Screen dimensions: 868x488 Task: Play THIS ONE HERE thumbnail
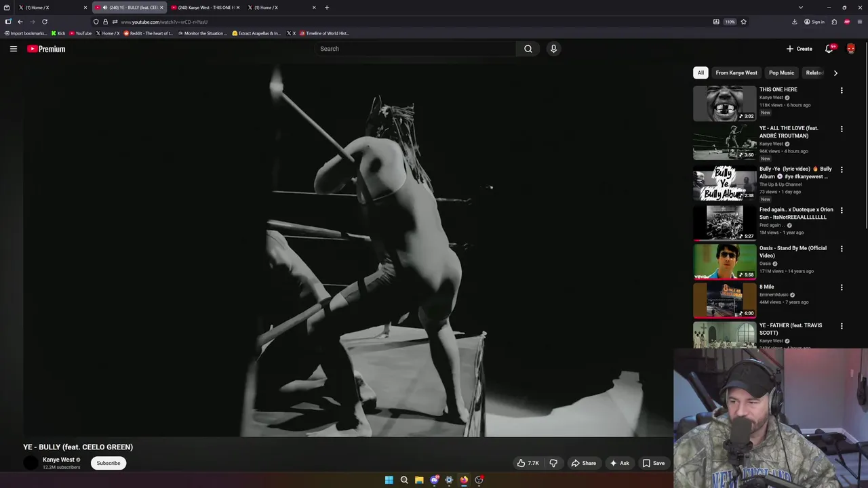[724, 103]
